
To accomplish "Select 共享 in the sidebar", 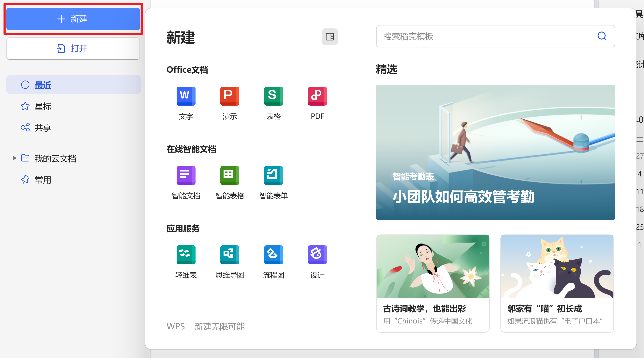I will [x=43, y=128].
